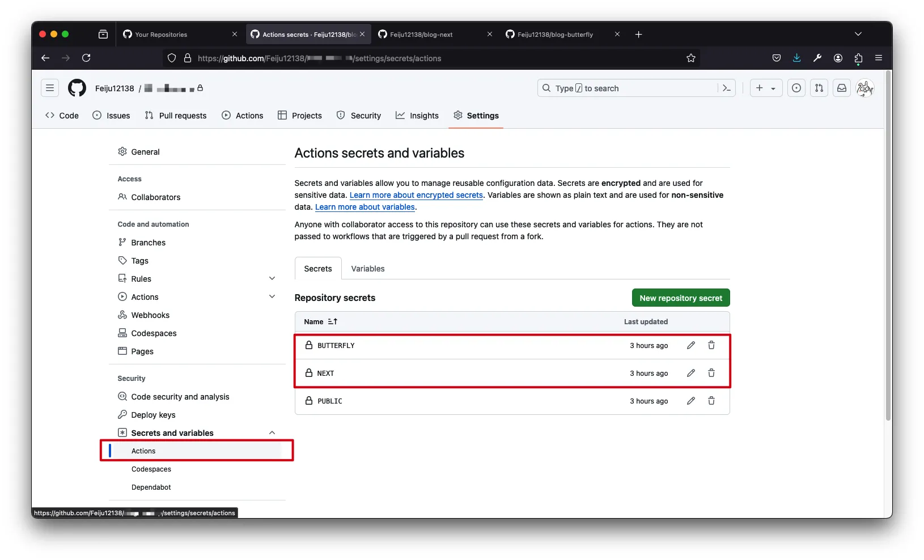
Task: Open the GitHub homepage logo
Action: tap(77, 88)
